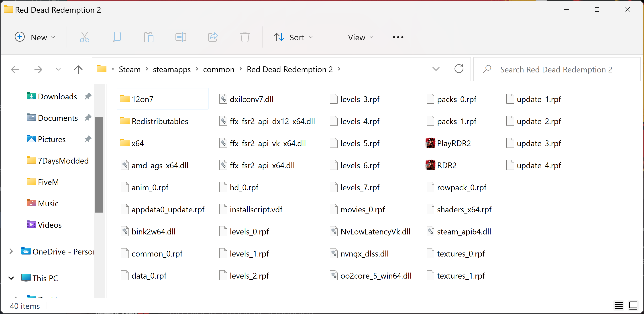Click Red Dead Redemption 2 breadcrumb
Viewport: 644px width, 314px height.
click(289, 69)
